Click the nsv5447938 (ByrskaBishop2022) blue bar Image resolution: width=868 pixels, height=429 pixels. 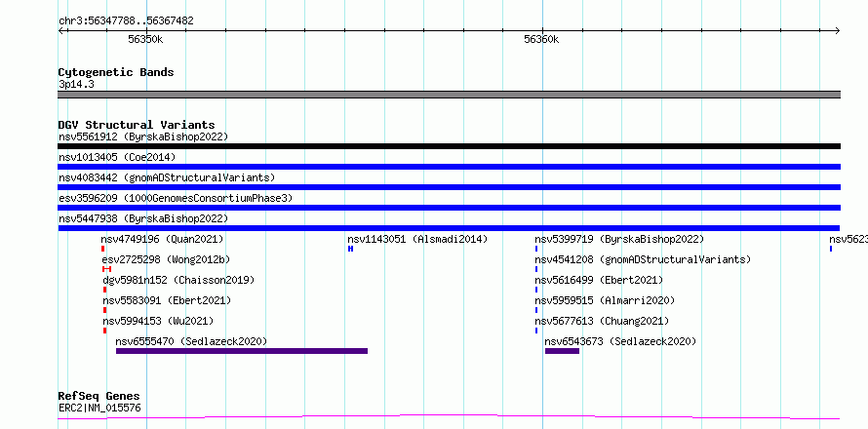[449, 228]
